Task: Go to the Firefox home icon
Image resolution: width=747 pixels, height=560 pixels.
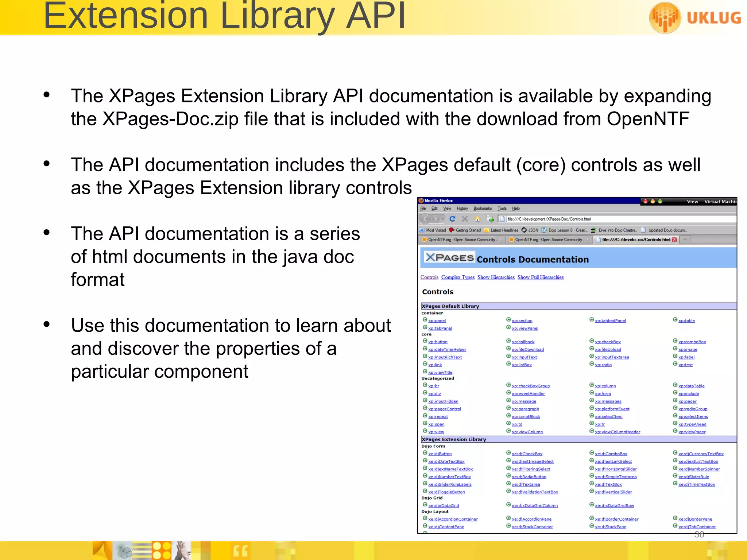Action: (x=477, y=219)
